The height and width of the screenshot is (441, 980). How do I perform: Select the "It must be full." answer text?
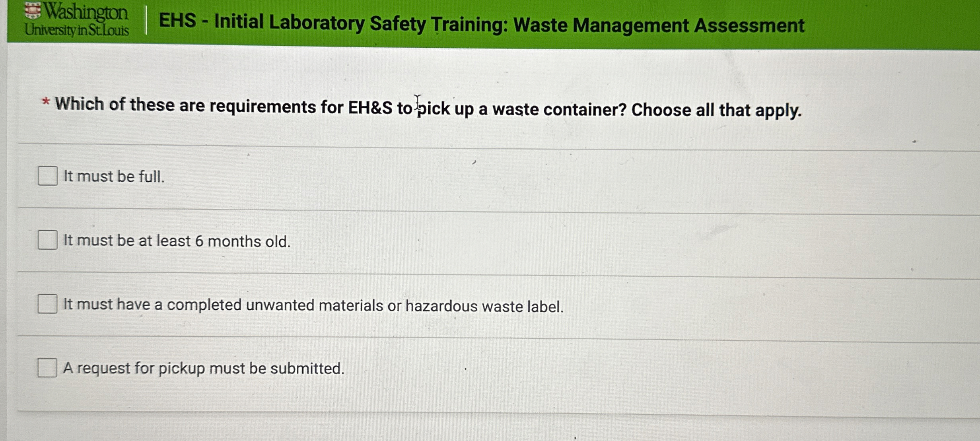point(113,177)
